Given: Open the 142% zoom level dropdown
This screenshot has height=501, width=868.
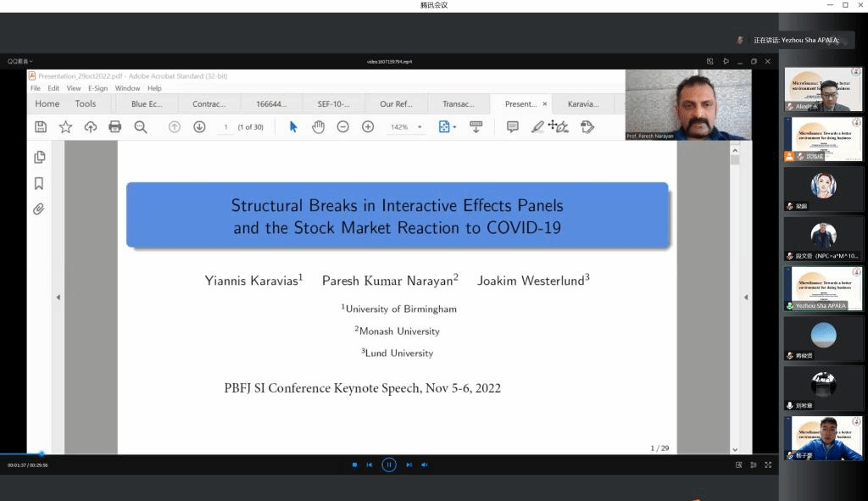Looking at the screenshot, I should coord(419,127).
